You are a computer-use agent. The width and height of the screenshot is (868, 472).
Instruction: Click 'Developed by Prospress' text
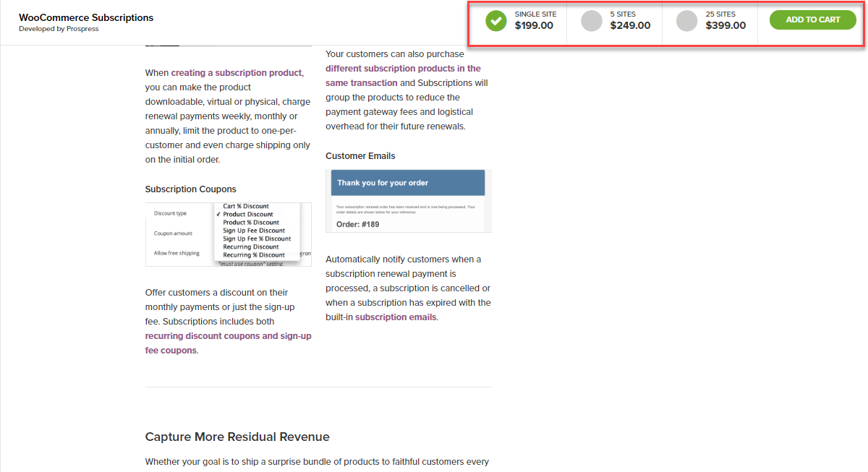pyautogui.click(x=59, y=29)
